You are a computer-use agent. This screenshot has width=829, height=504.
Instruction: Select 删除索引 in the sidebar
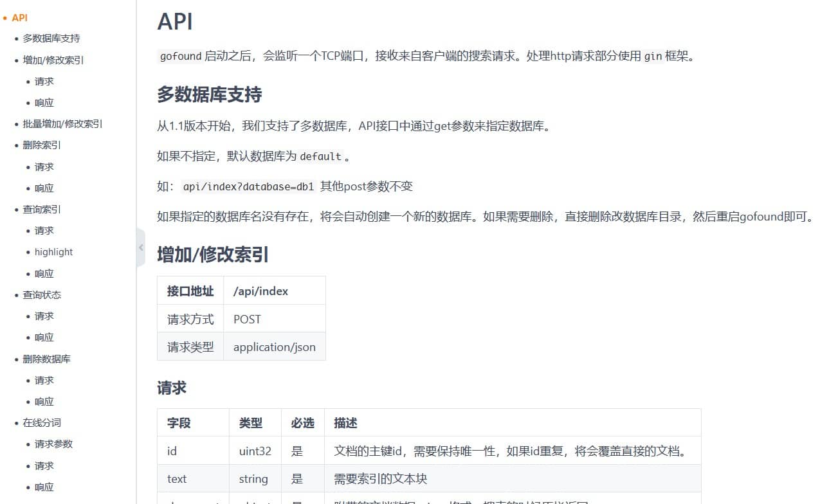pos(42,145)
